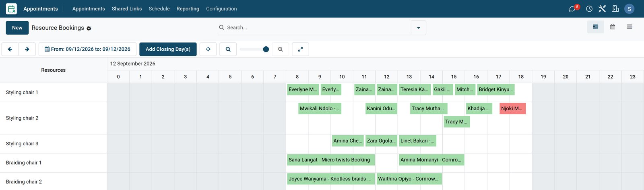Viewport: 644px width, 190px height.
Task: Open the date range picker button
Action: point(87,49)
